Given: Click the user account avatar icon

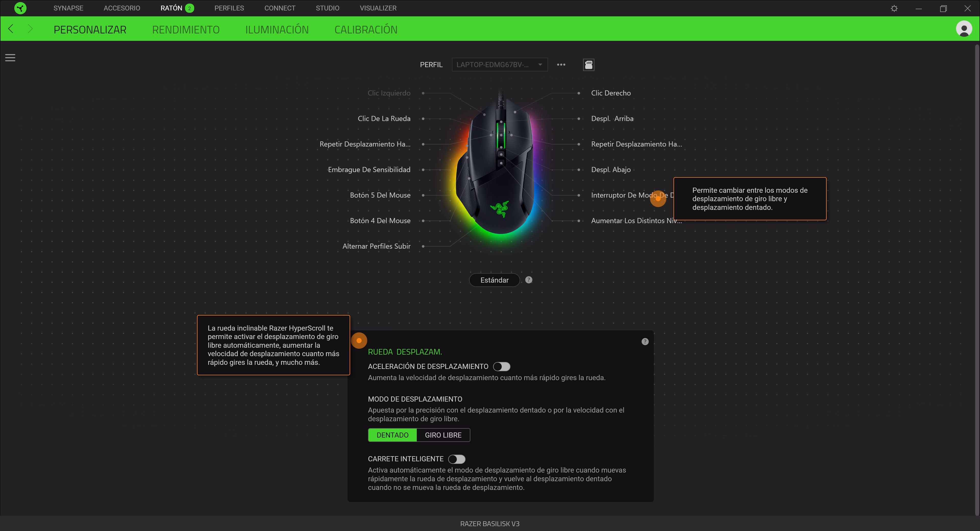Looking at the screenshot, I should pos(964,29).
